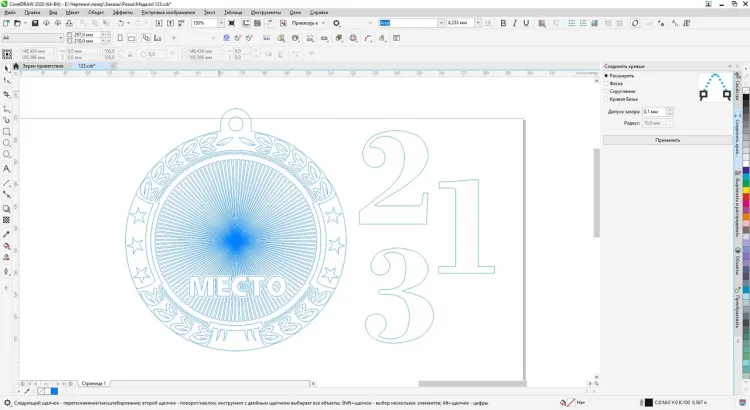
Task: Open the Справка menu
Action: (319, 12)
